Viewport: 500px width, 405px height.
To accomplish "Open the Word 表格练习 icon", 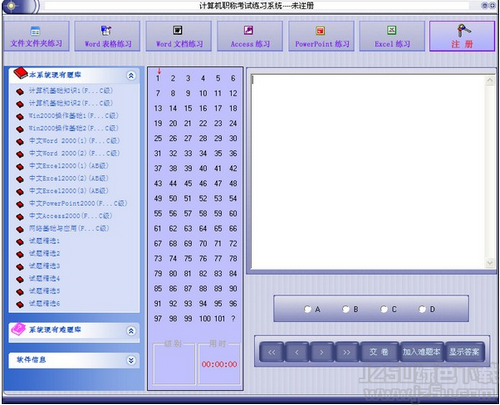I will point(106,31).
